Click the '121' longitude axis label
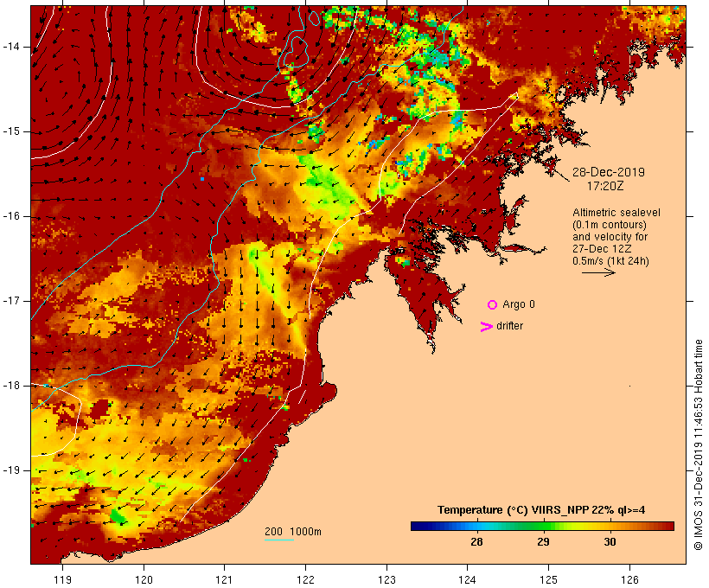 (224, 579)
